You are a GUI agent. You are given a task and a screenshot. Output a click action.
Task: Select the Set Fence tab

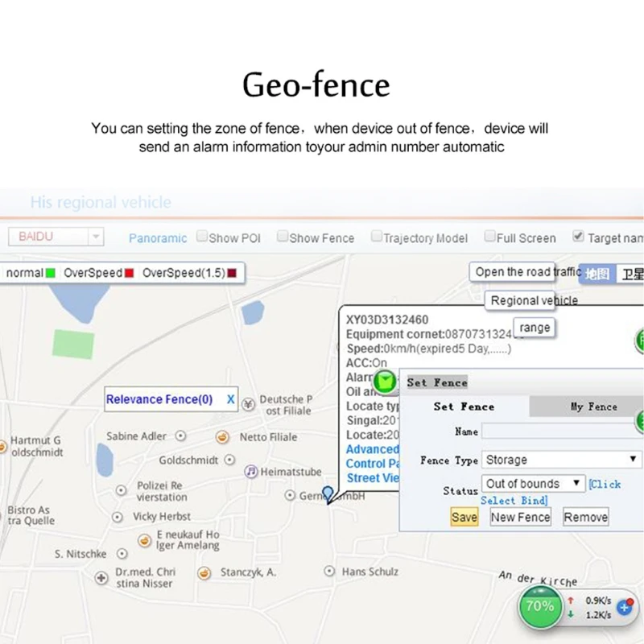click(x=464, y=407)
